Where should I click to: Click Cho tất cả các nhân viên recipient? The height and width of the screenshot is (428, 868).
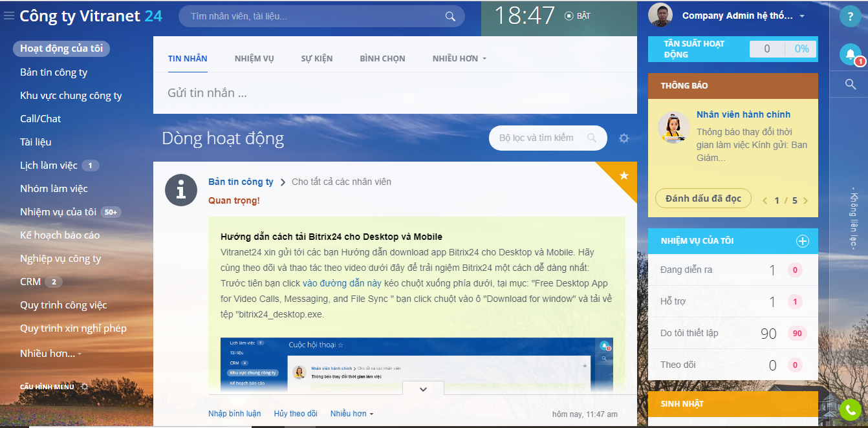(342, 182)
